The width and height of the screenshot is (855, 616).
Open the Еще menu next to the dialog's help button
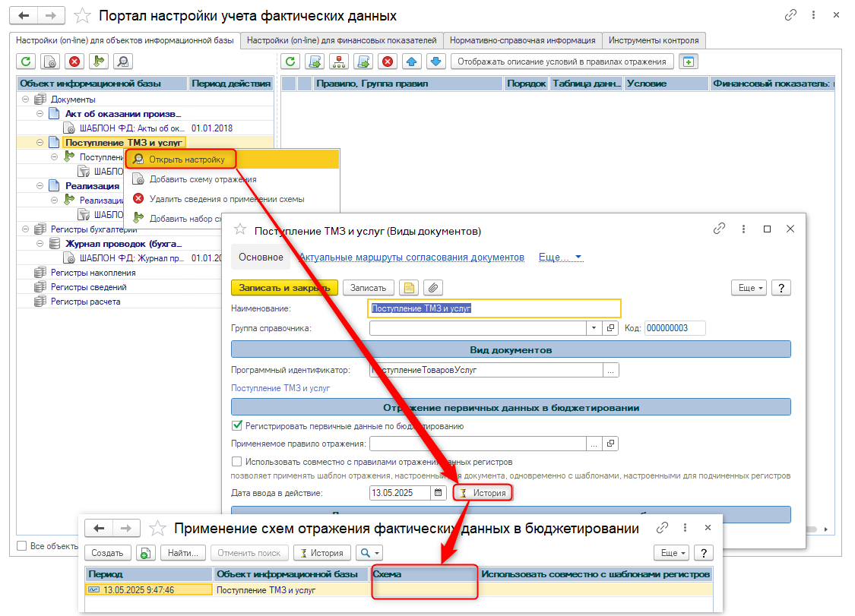750,288
